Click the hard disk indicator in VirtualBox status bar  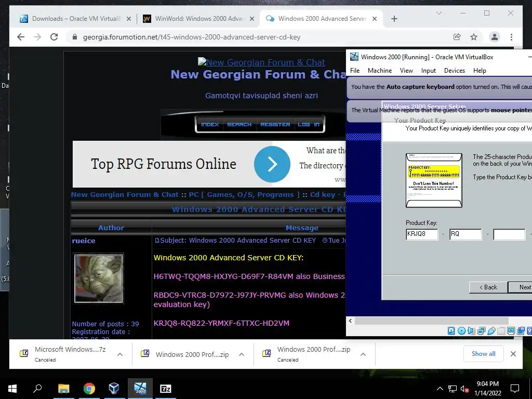coord(451,330)
